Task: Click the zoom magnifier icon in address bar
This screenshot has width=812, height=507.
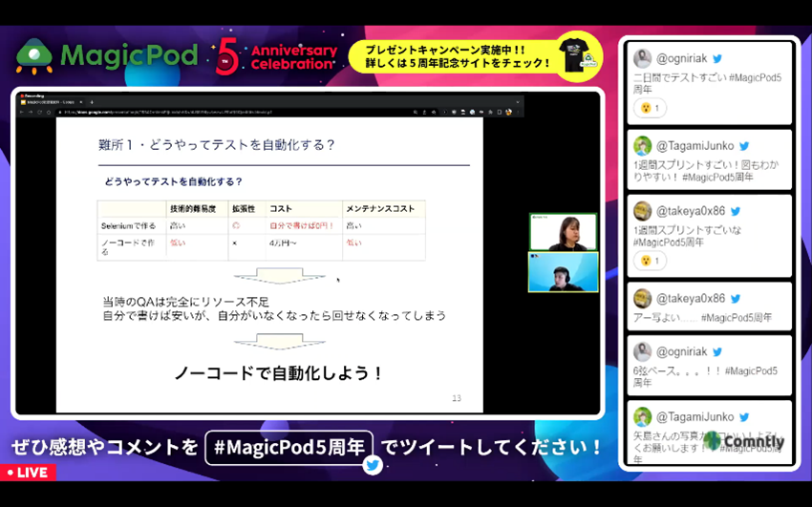Action: [416, 112]
